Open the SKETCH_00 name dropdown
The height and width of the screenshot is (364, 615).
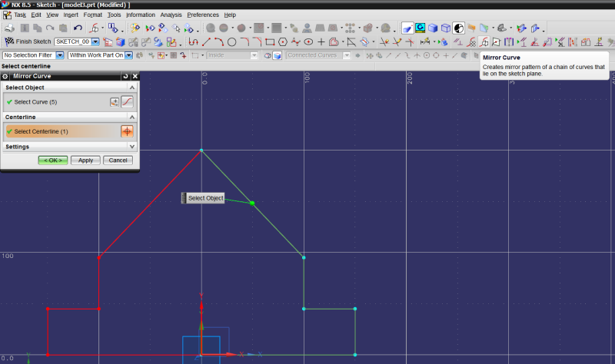95,41
